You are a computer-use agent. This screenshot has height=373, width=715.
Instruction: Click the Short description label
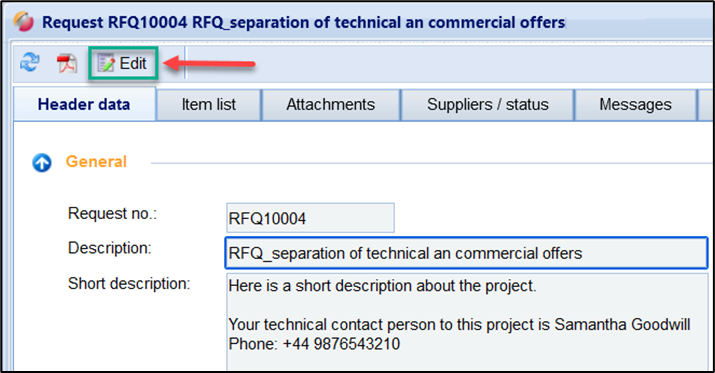click(x=129, y=284)
